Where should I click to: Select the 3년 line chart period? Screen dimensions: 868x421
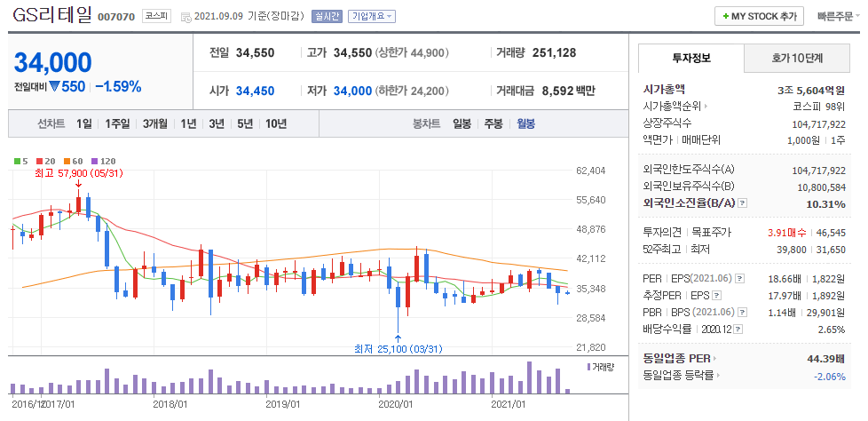[217, 123]
